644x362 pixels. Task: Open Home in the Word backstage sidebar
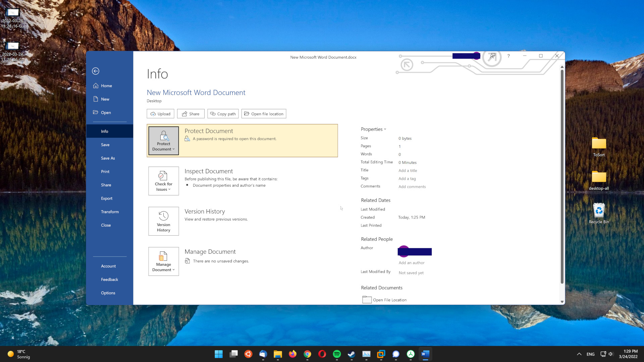110,86
